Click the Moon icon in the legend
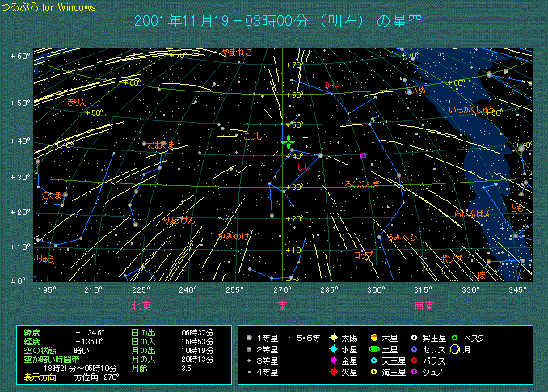 click(x=456, y=348)
